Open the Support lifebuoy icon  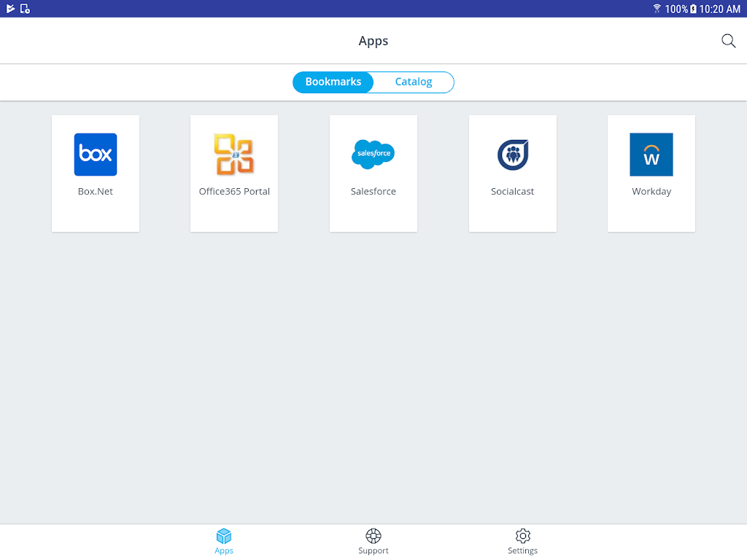click(373, 536)
